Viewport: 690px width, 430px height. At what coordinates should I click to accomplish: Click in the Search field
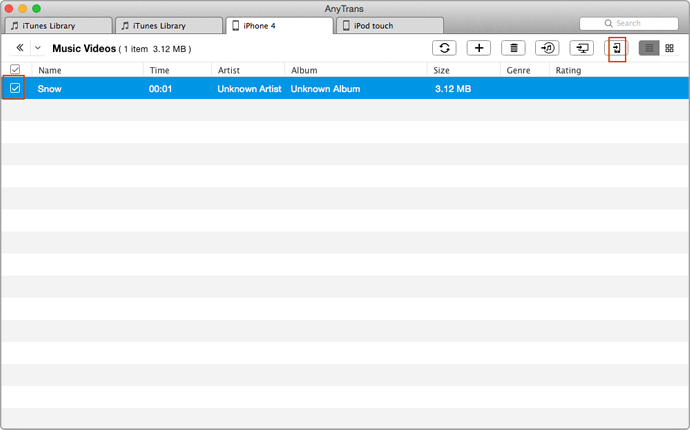point(629,23)
